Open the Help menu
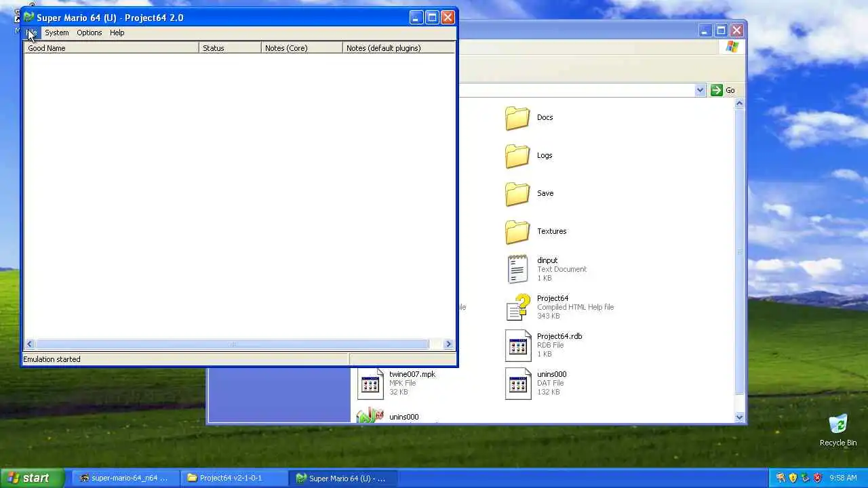868x488 pixels. click(117, 33)
